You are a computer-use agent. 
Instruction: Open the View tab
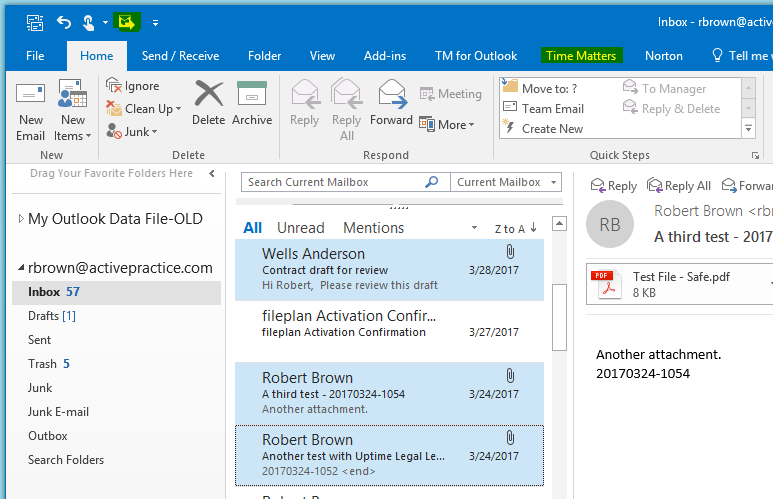point(322,56)
